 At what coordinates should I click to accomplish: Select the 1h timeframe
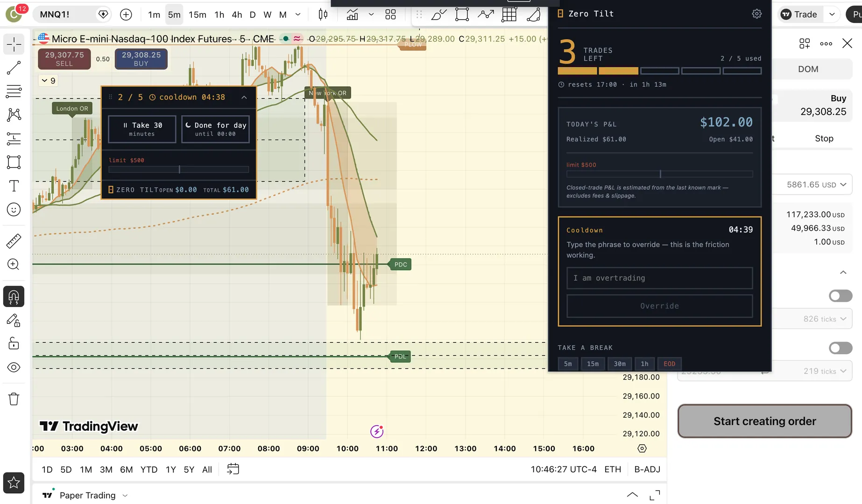(219, 14)
